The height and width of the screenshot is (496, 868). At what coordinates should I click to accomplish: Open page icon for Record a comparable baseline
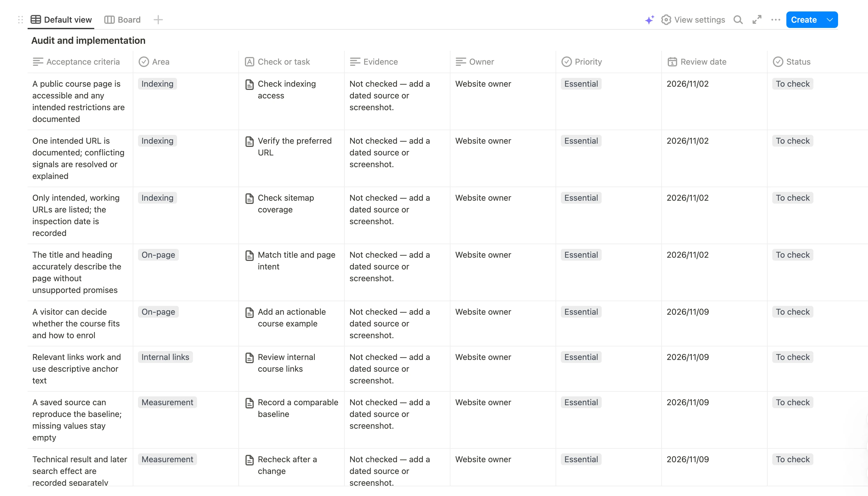pos(250,403)
